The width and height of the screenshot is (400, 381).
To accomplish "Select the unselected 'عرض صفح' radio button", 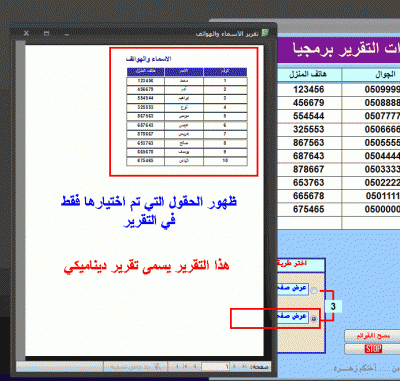I will (x=314, y=291).
